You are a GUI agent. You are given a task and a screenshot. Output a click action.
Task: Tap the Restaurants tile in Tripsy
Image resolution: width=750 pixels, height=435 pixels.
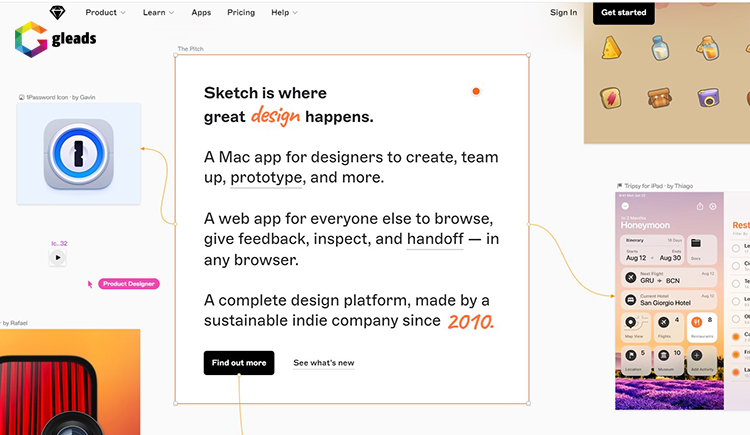pos(707,327)
